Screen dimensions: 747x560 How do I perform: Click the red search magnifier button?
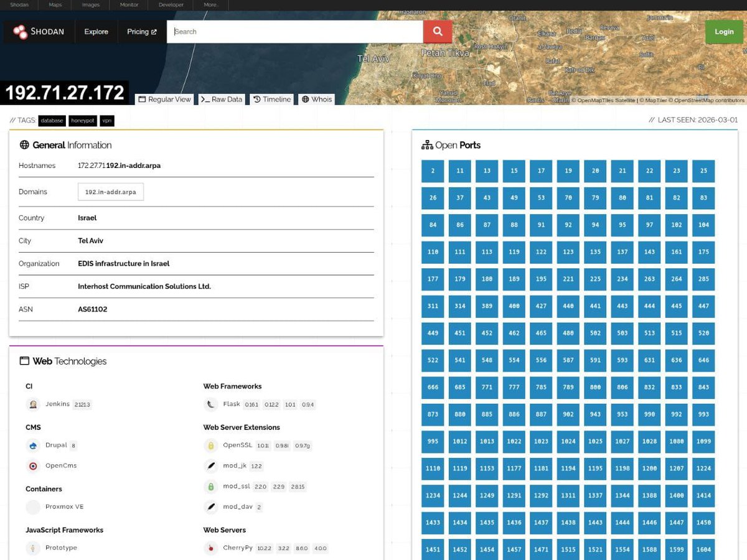[x=438, y=32]
